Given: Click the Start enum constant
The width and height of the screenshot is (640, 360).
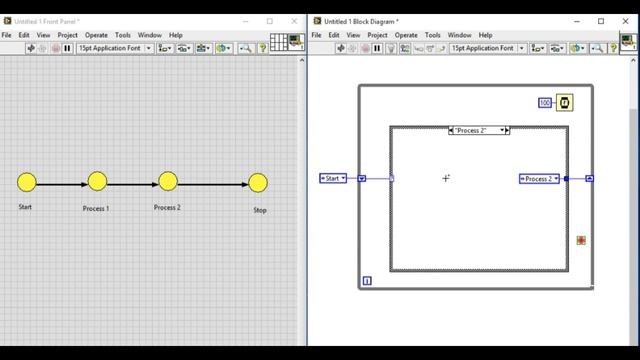Looking at the screenshot, I should pos(333,178).
